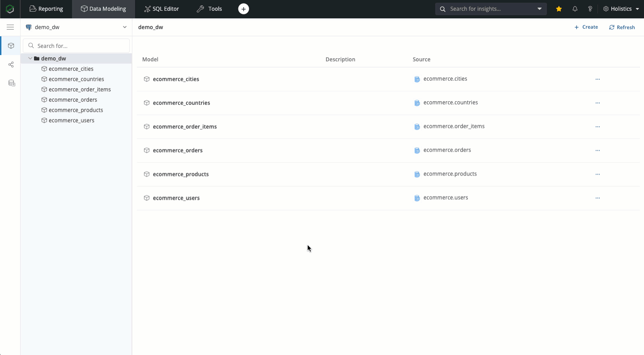Expand the insights search dropdown arrow

click(x=539, y=9)
